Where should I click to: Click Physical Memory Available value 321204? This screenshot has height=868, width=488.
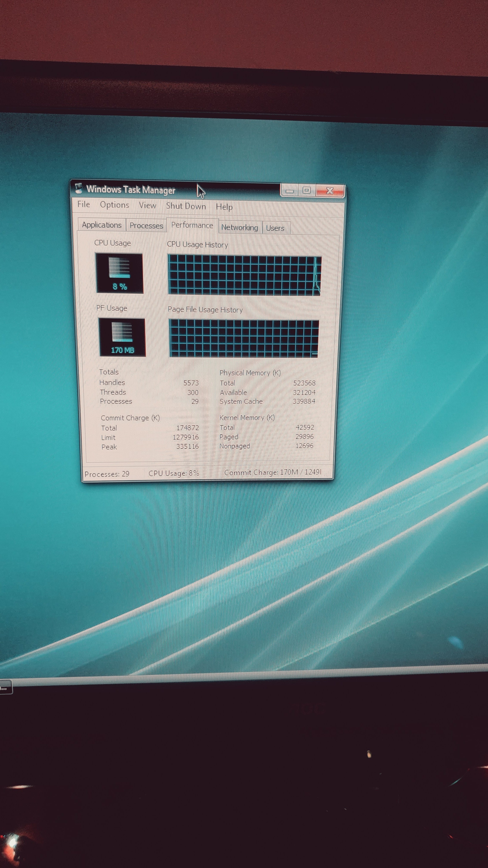click(x=304, y=392)
